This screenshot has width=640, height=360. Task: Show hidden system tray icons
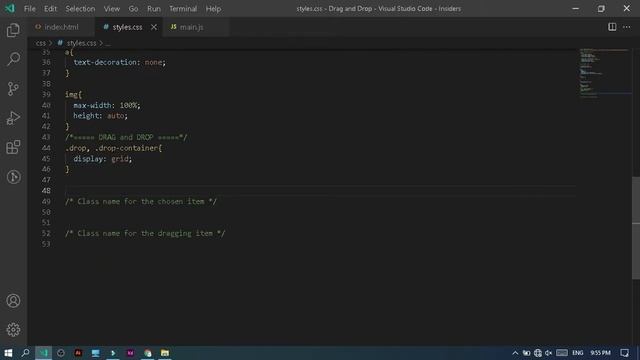[x=515, y=353]
